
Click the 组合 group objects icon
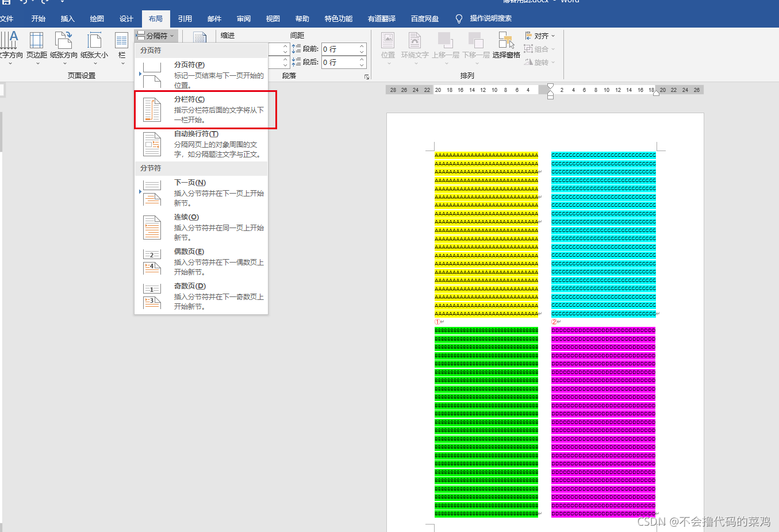pos(528,49)
